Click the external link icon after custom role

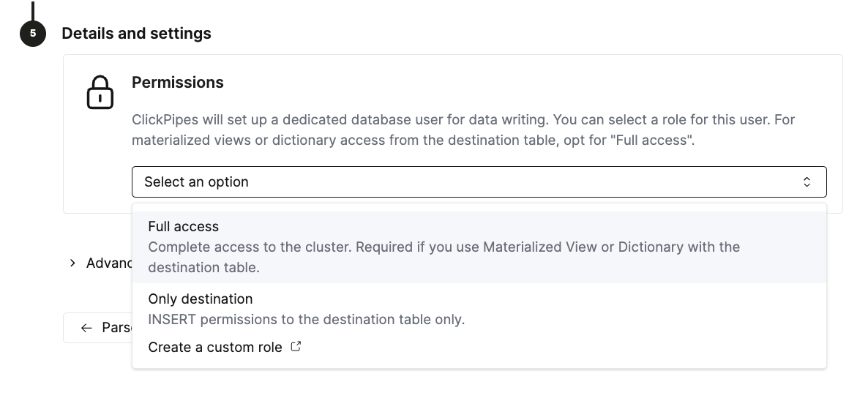point(296,347)
